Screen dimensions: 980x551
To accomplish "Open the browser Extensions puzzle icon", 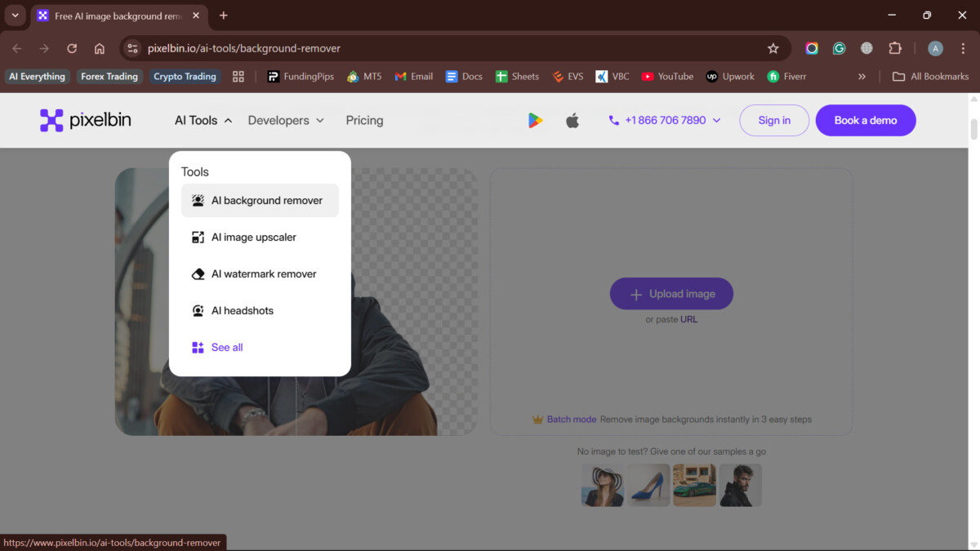I will 895,48.
